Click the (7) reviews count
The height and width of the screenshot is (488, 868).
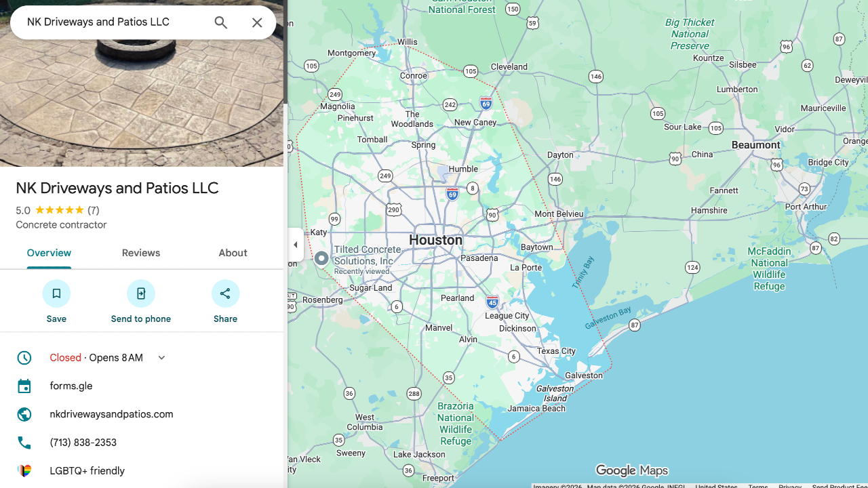coord(94,210)
